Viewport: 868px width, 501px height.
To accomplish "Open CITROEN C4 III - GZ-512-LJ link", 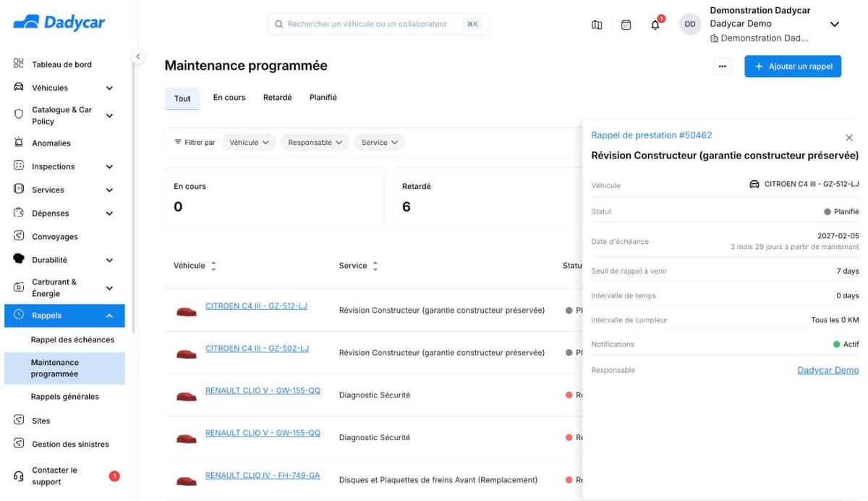I will coord(256,306).
